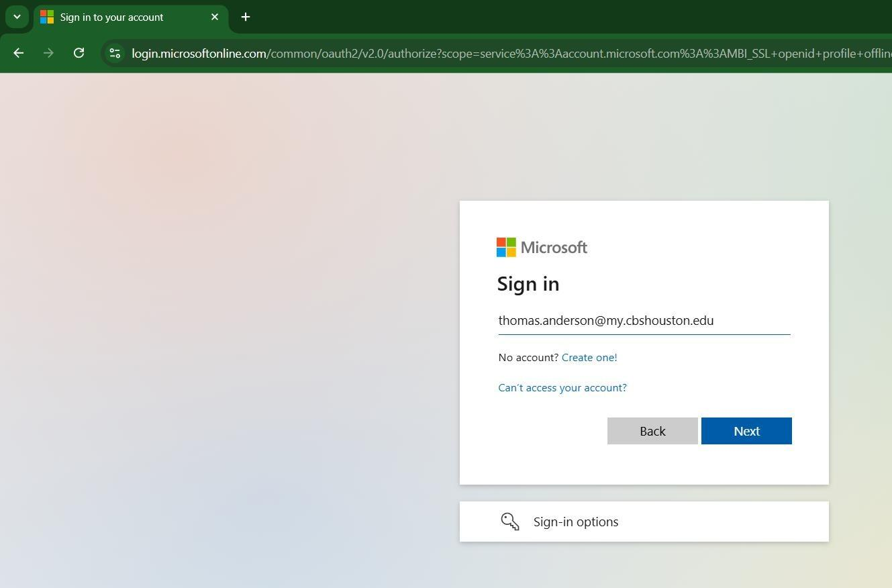The width and height of the screenshot is (892, 588).
Task: Click the Next button
Action: [x=746, y=431]
